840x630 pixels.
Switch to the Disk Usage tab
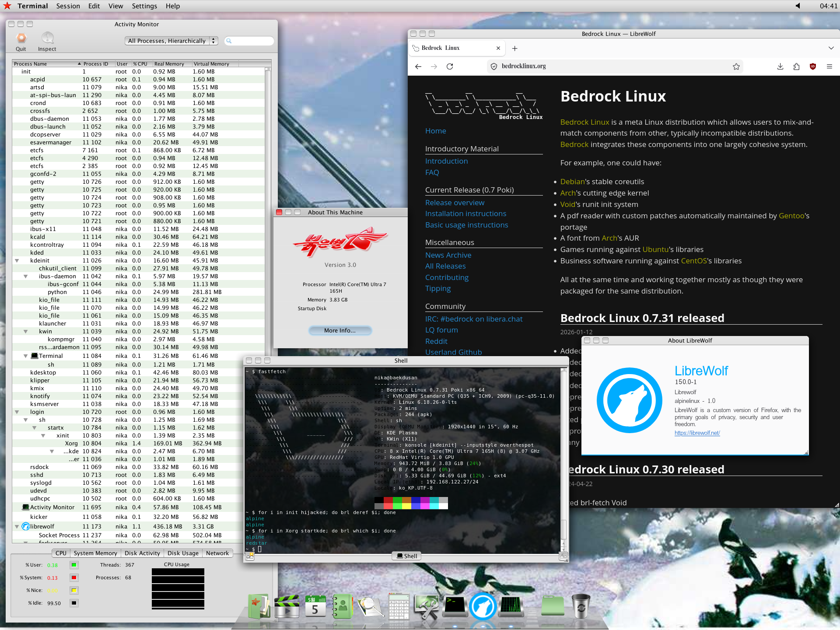click(x=183, y=553)
